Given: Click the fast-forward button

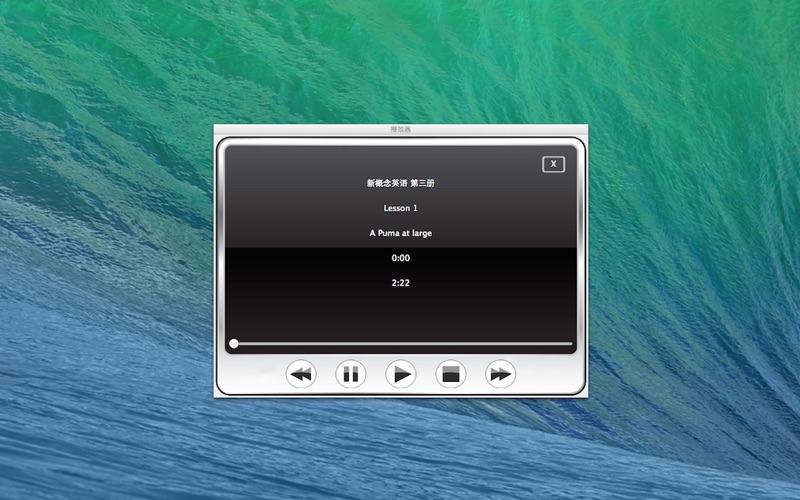Looking at the screenshot, I should [x=501, y=374].
